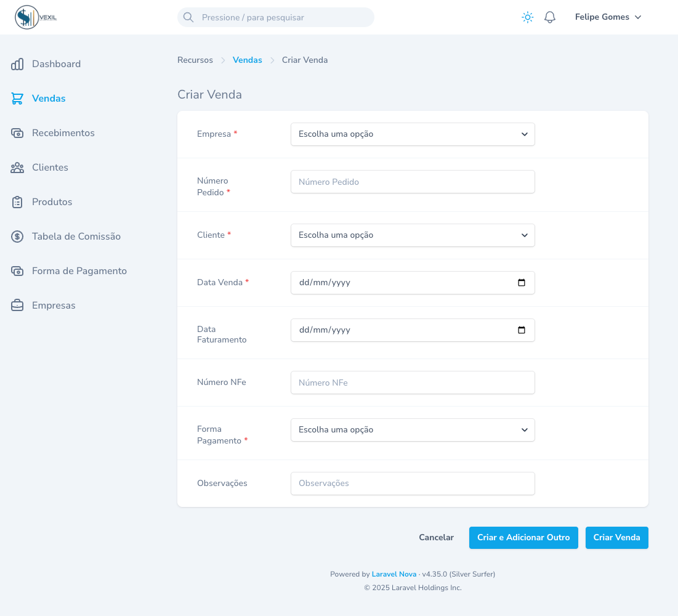
Task: Click the Forma de Pagamento cash icon
Action: point(17,271)
